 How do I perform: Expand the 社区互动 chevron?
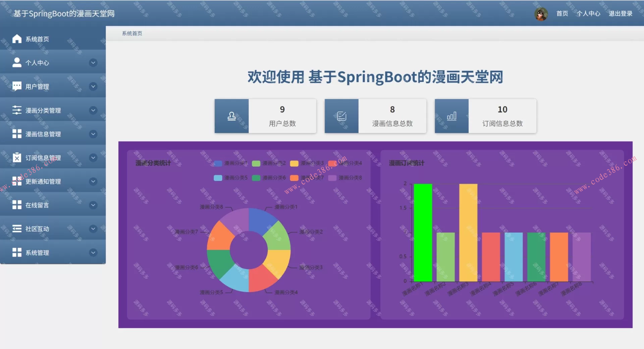(x=93, y=229)
